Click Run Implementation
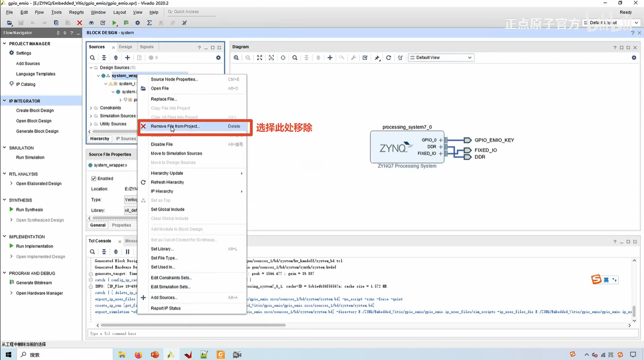Screen dimensions: 644x360 tap(35, 246)
